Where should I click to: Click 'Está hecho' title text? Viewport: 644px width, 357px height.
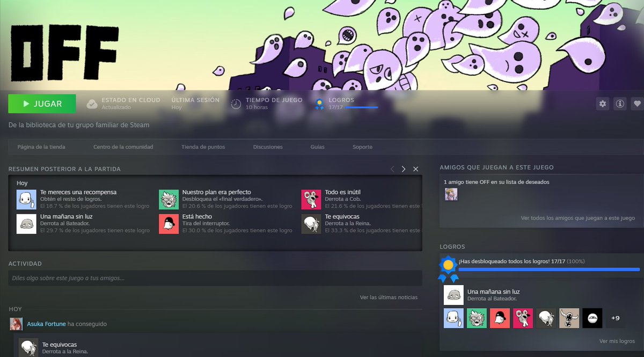pyautogui.click(x=197, y=217)
